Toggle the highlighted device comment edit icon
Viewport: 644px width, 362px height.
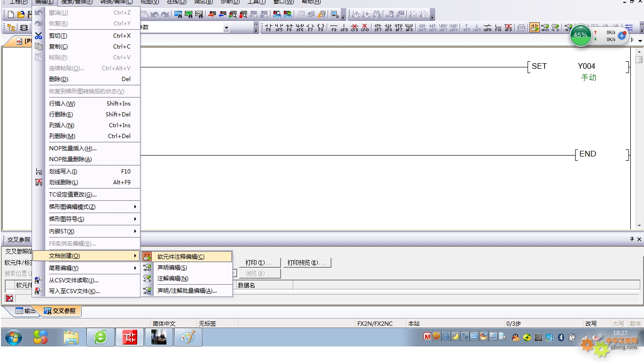[x=534, y=28]
